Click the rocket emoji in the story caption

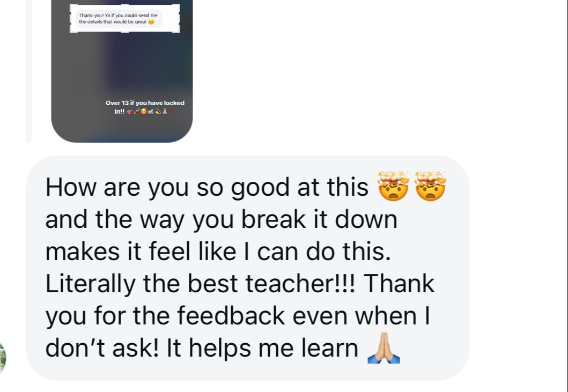coord(136,111)
